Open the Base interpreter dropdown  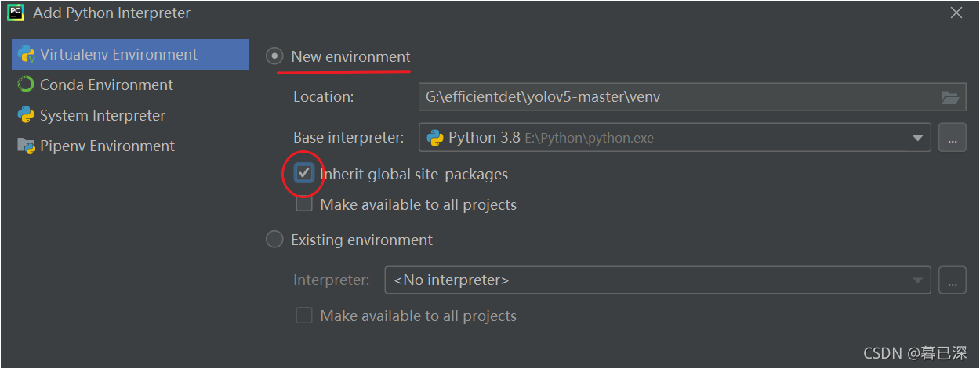click(675, 138)
